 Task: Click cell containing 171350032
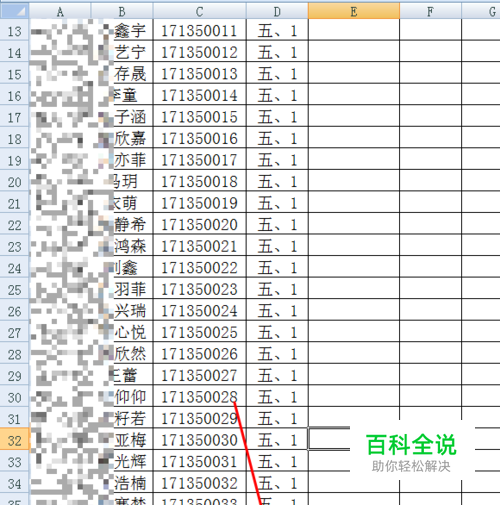pyautogui.click(x=199, y=483)
